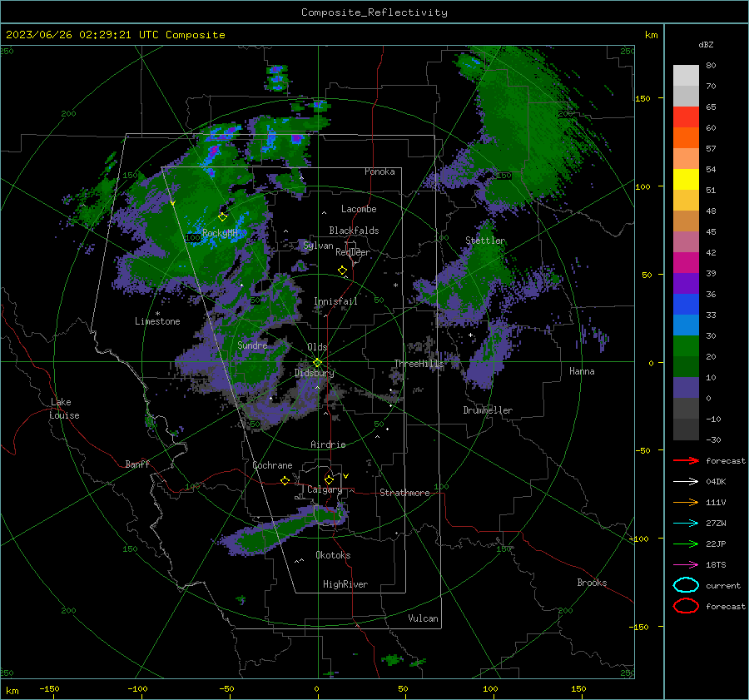Click the isolated echo cell above the 200 km ring

point(277,78)
